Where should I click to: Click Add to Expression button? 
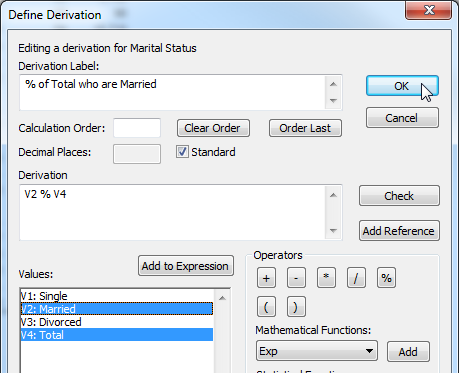(186, 266)
